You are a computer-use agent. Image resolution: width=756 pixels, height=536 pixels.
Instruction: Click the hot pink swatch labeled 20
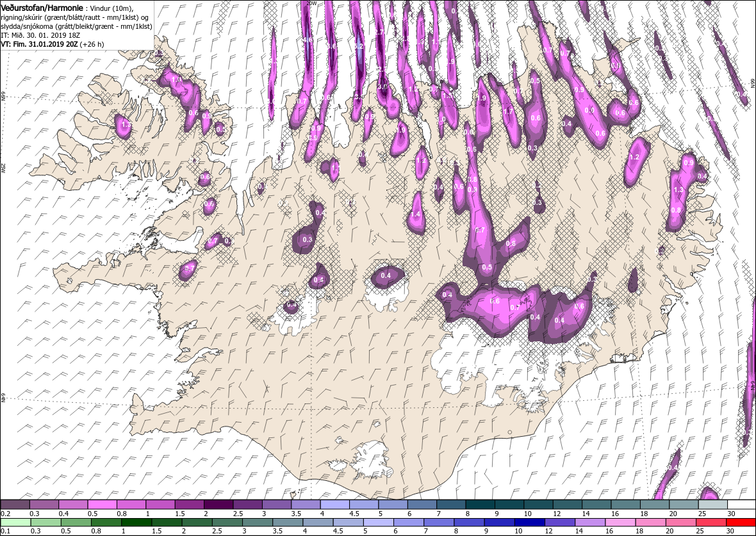point(681,523)
